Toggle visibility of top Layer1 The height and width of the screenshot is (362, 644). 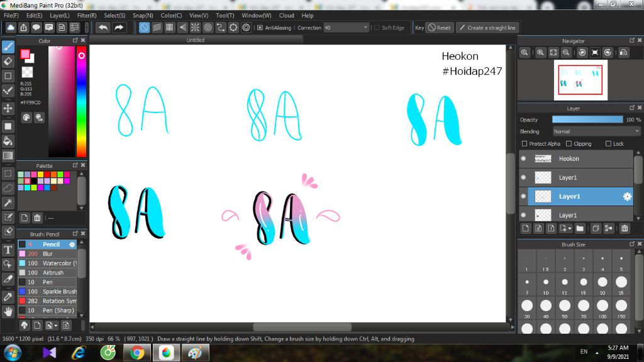524,177
